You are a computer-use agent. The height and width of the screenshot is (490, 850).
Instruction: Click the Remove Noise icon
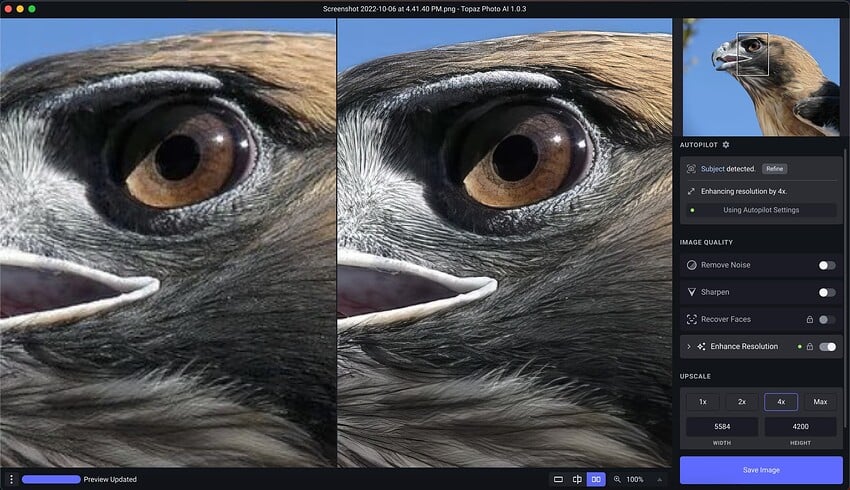(692, 265)
